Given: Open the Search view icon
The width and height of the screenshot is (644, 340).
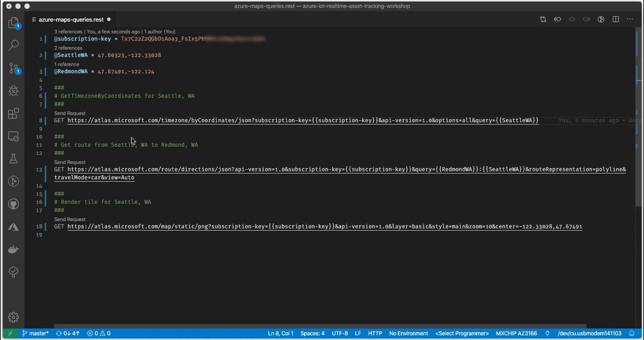Looking at the screenshot, I should (x=13, y=45).
